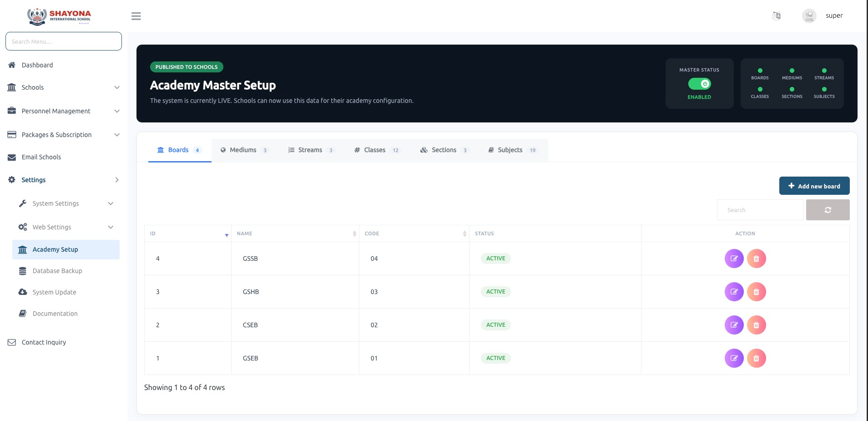This screenshot has width=868, height=421.
Task: Switch to the Subjects tab
Action: (x=513, y=150)
